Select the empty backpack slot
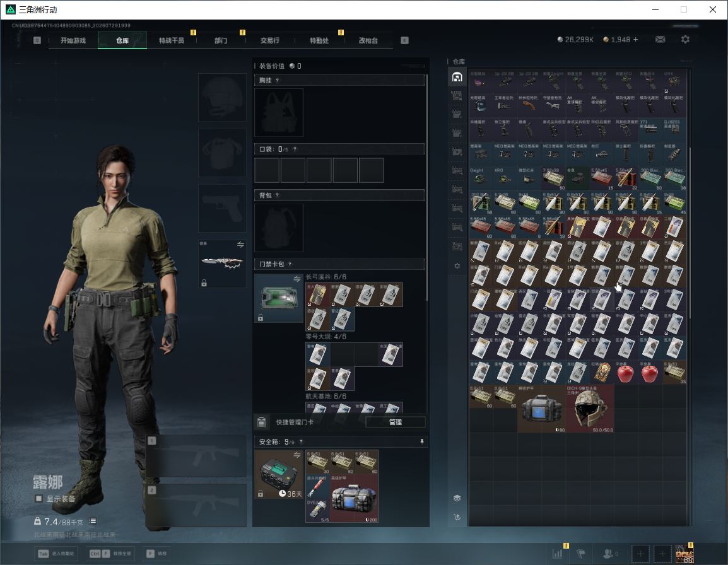 click(279, 228)
